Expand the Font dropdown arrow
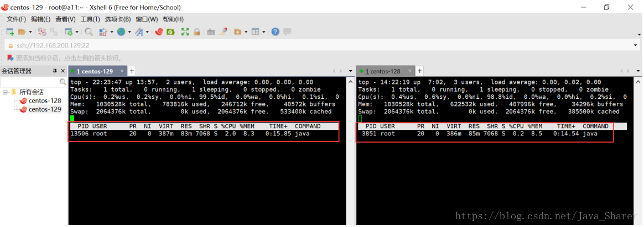The image size is (644, 227). 148,32
